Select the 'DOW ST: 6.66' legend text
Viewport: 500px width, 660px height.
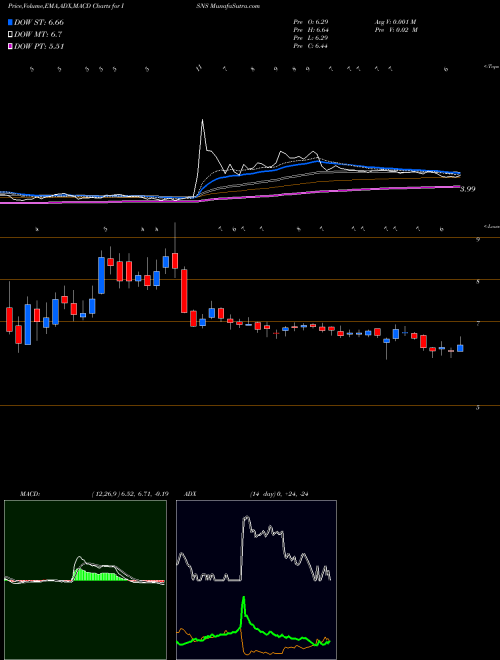coord(39,23)
